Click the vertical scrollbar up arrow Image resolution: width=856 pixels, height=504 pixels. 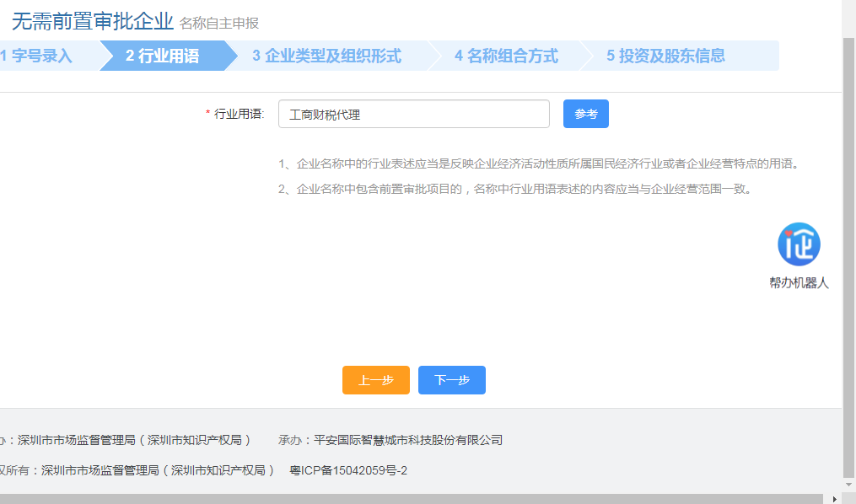(x=848, y=7)
